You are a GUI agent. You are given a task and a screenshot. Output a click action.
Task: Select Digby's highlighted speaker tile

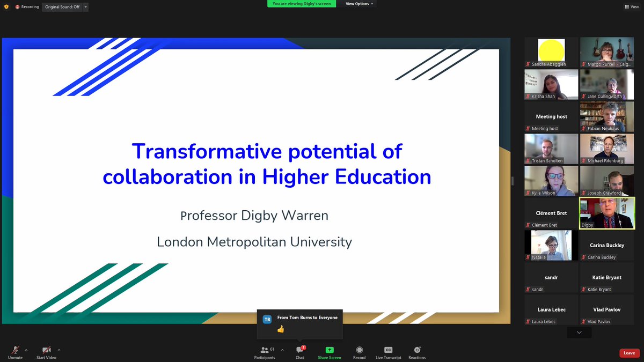607,213
